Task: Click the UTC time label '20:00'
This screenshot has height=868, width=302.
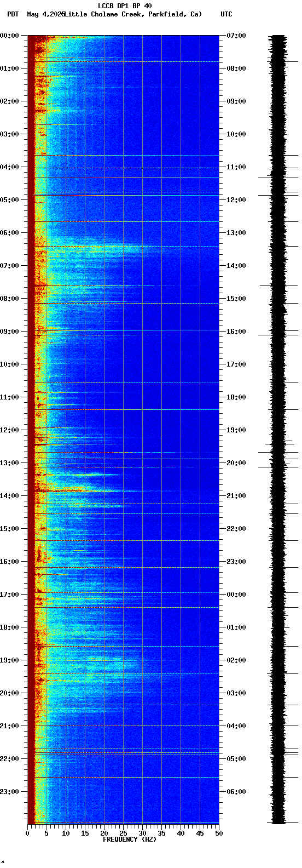Action: pos(236,463)
